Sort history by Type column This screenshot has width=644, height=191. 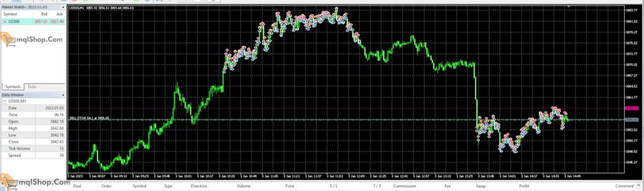click(x=169, y=186)
